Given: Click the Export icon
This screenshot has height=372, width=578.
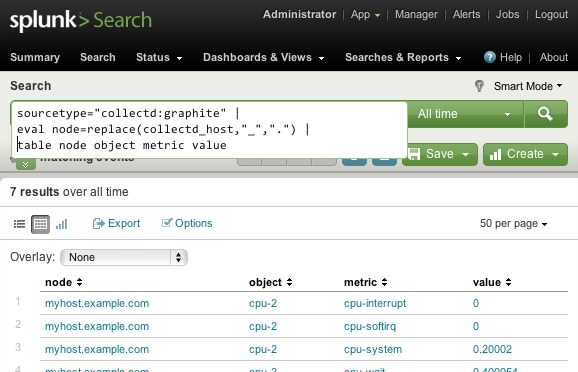Looking at the screenshot, I should coord(98,223).
